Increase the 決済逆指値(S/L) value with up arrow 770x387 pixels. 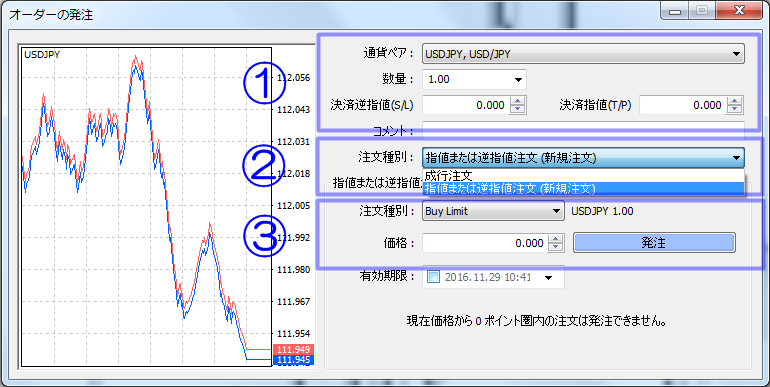click(518, 101)
